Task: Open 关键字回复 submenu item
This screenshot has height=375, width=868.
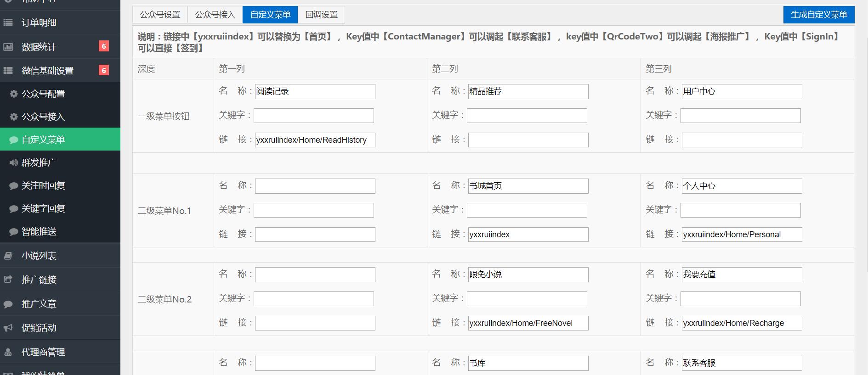Action: point(60,208)
